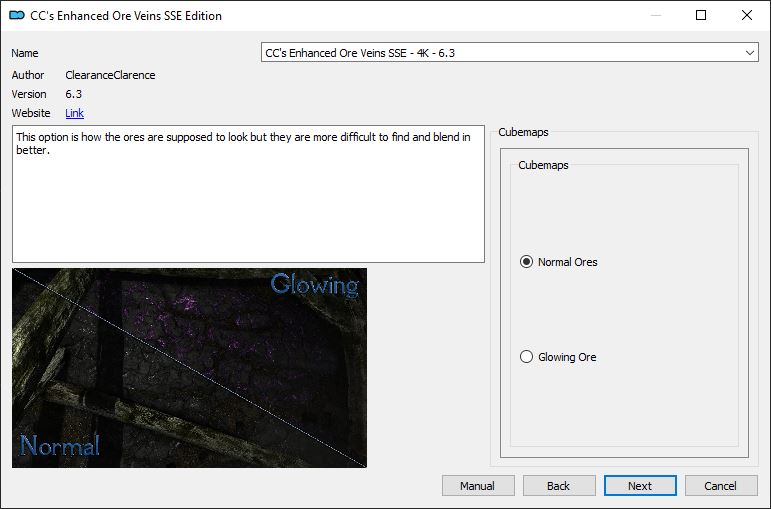
Task: Minimize the installer window
Action: (x=655, y=15)
